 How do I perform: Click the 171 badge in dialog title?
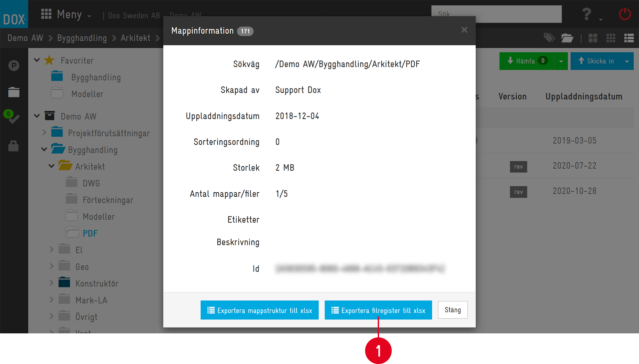pyautogui.click(x=245, y=31)
